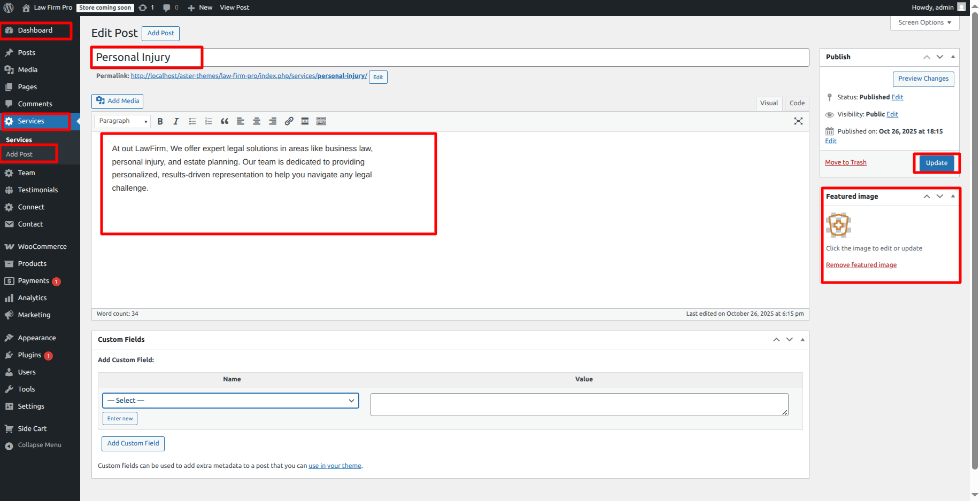The width and height of the screenshot is (980, 501).
Task: Click the featured image thumbnail
Action: pos(838,225)
